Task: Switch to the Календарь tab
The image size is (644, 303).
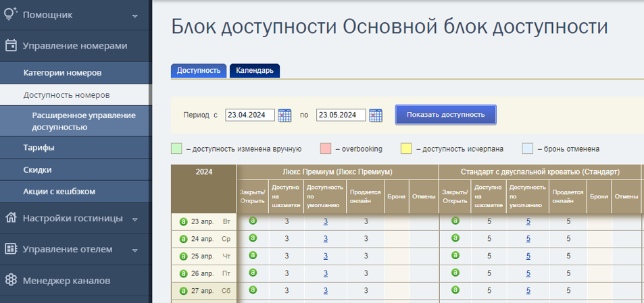Action: (255, 71)
